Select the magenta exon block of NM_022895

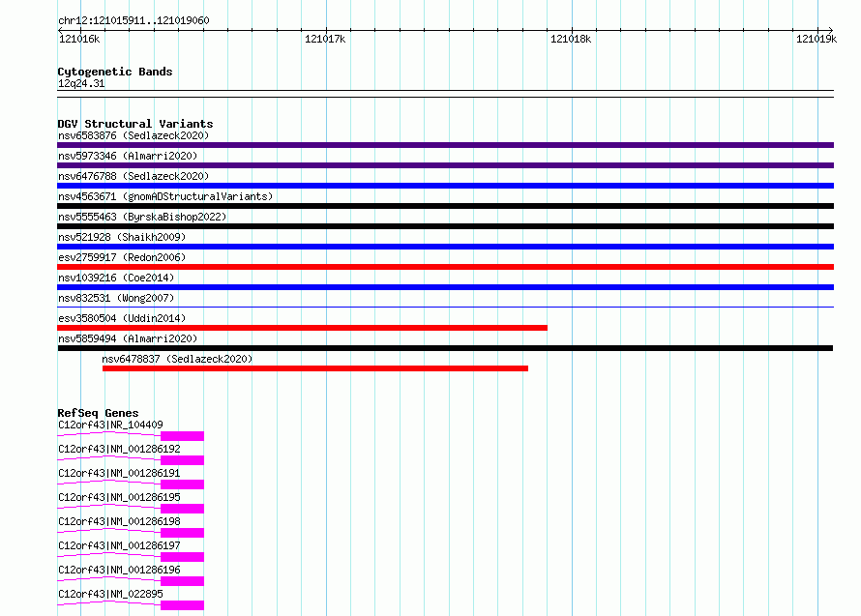(182, 605)
